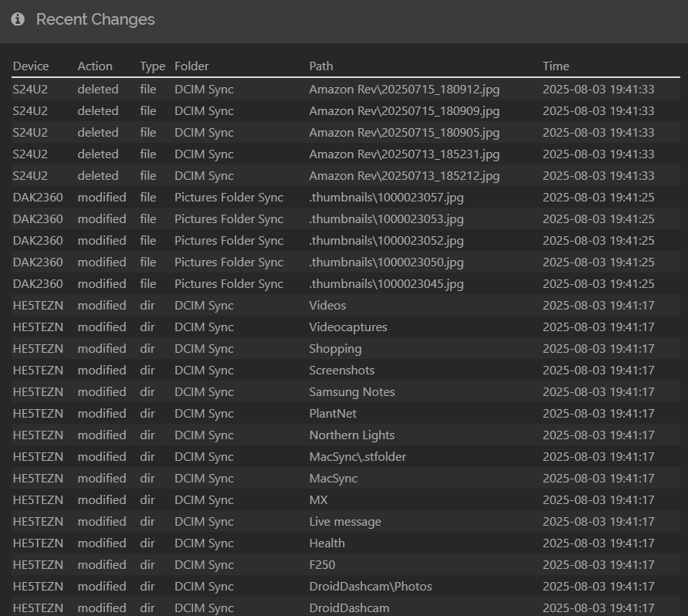Select the Live message directory row
The image size is (688, 616).
click(x=346, y=521)
